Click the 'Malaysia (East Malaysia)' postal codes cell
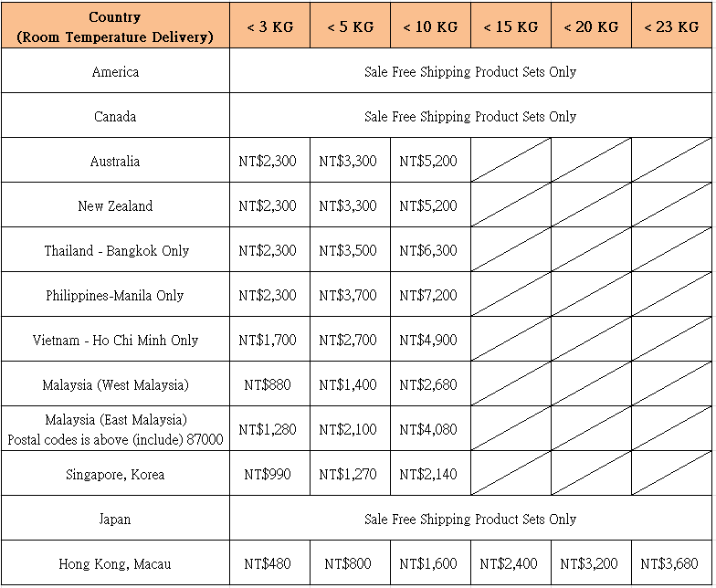716x588 pixels. (115, 429)
